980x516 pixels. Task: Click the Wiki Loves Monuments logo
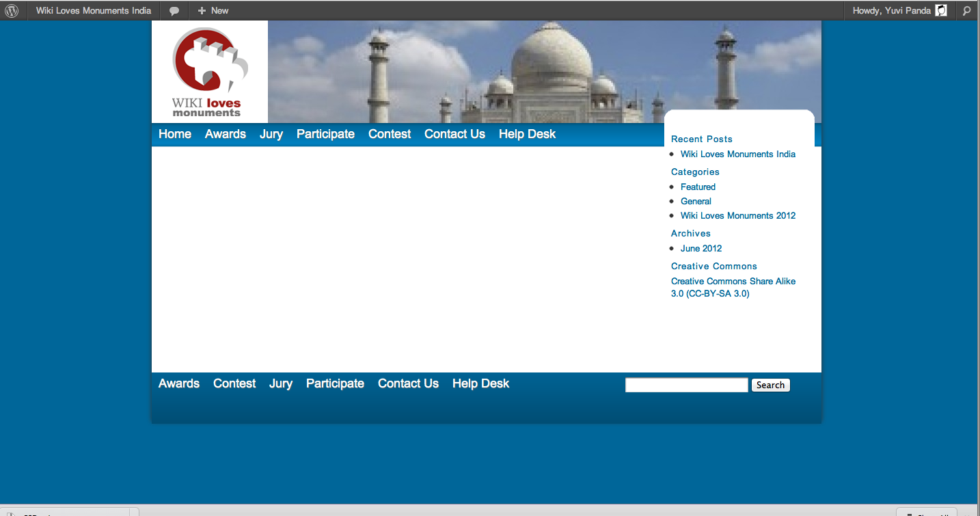pos(210,72)
